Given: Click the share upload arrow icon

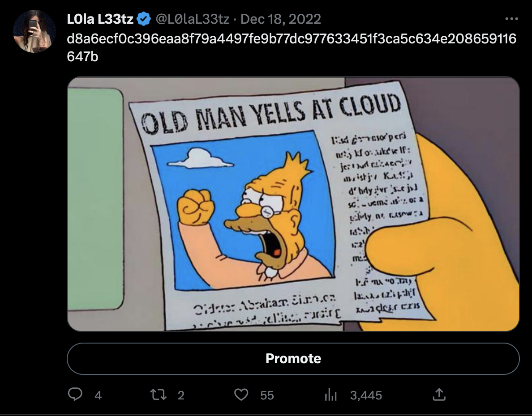Looking at the screenshot, I should [x=439, y=395].
